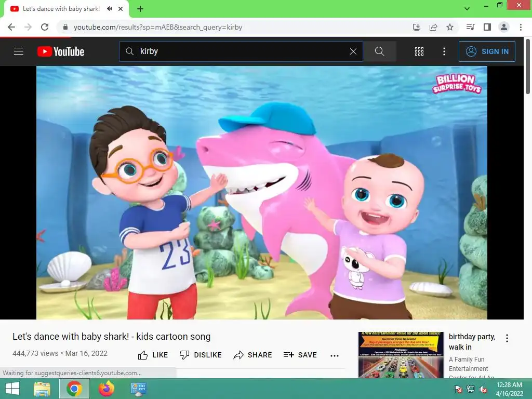Open Chrome profile avatar
The image size is (532, 399).
(504, 27)
